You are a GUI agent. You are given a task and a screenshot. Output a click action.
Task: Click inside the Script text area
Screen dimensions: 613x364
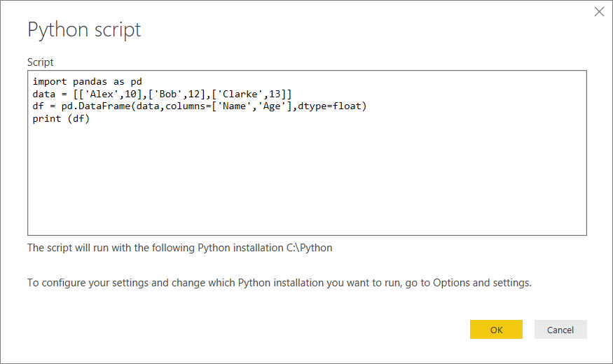[307, 153]
